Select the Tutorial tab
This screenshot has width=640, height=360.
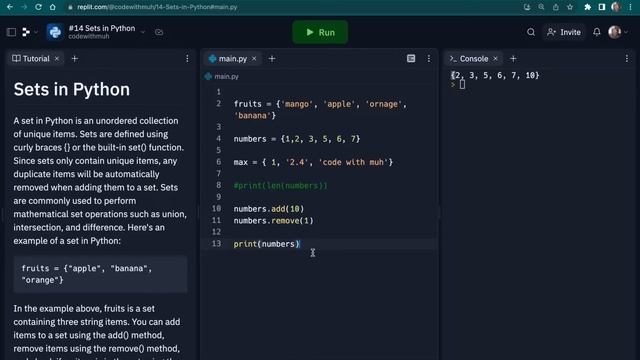pos(31,59)
